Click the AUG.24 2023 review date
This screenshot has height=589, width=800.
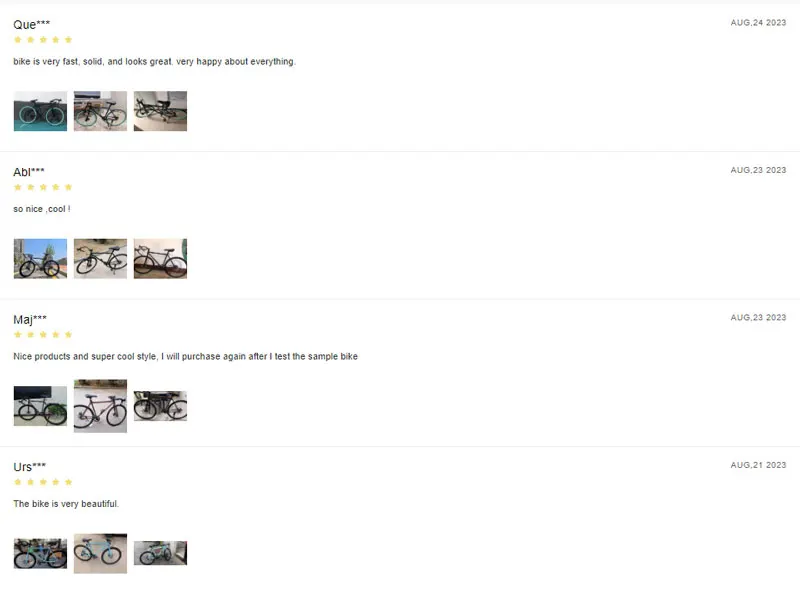point(758,22)
